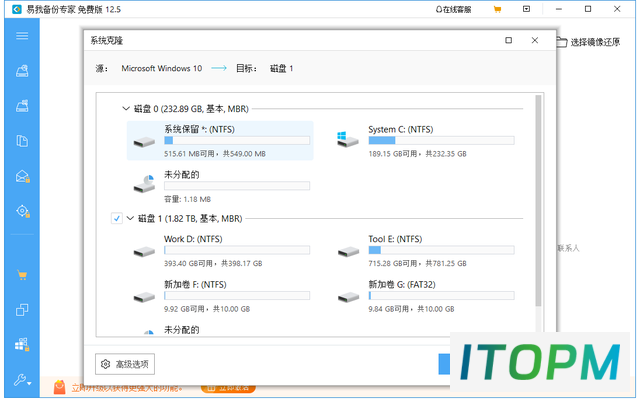This screenshot has height=402, width=640.
Task: Click the System C: drive icon
Action: (348, 140)
